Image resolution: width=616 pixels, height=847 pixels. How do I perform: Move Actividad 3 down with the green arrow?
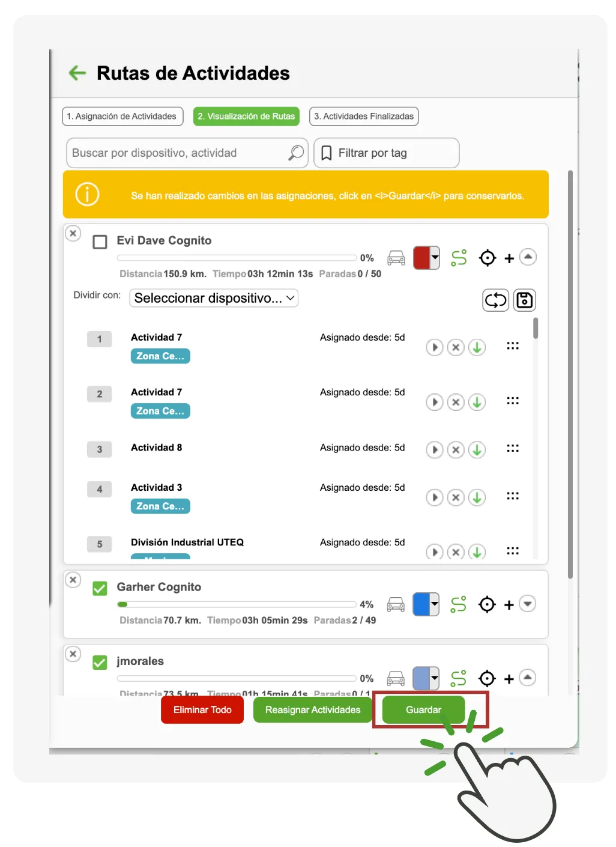coord(477,497)
